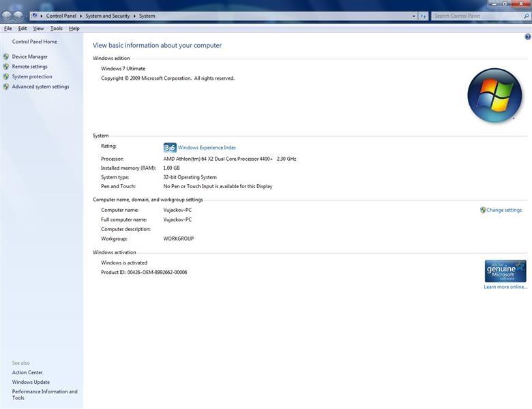Expand arrow after Control Panel breadcrumb
Screen dimensions: 532x409
[81, 16]
